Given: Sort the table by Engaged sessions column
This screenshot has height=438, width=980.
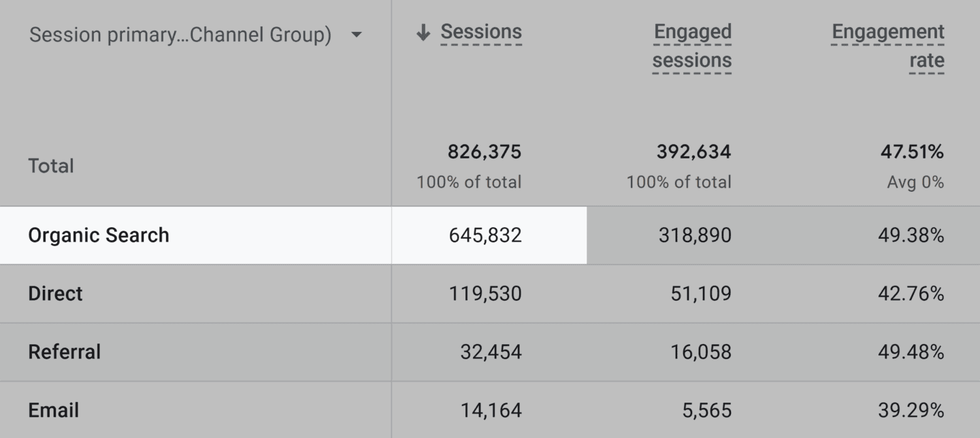Looking at the screenshot, I should pos(692,46).
